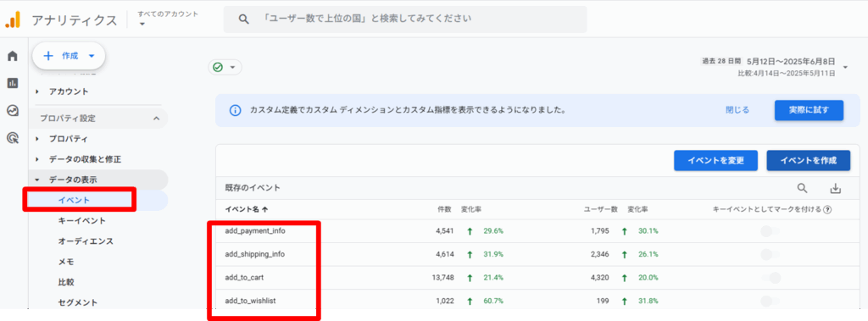Click the 既存のイベント heading

point(253,188)
